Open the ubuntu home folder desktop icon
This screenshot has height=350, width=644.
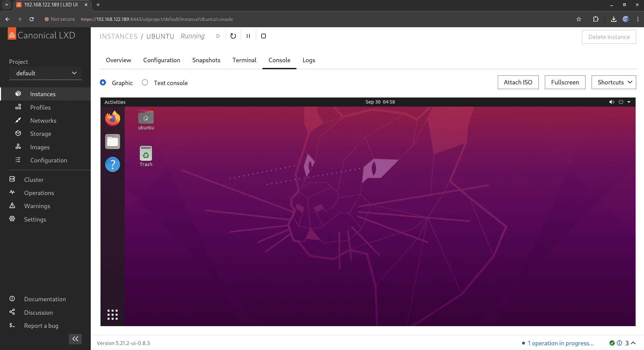tap(146, 120)
